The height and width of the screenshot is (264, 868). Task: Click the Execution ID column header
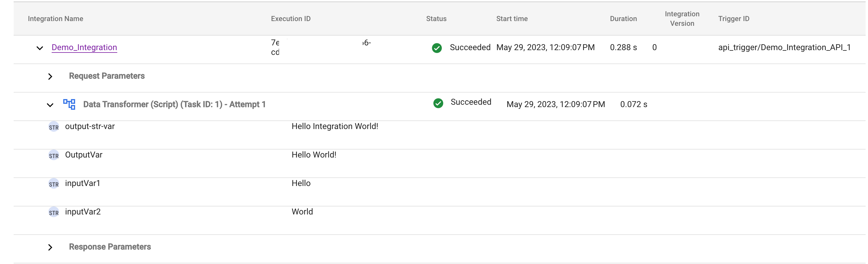pyautogui.click(x=291, y=19)
